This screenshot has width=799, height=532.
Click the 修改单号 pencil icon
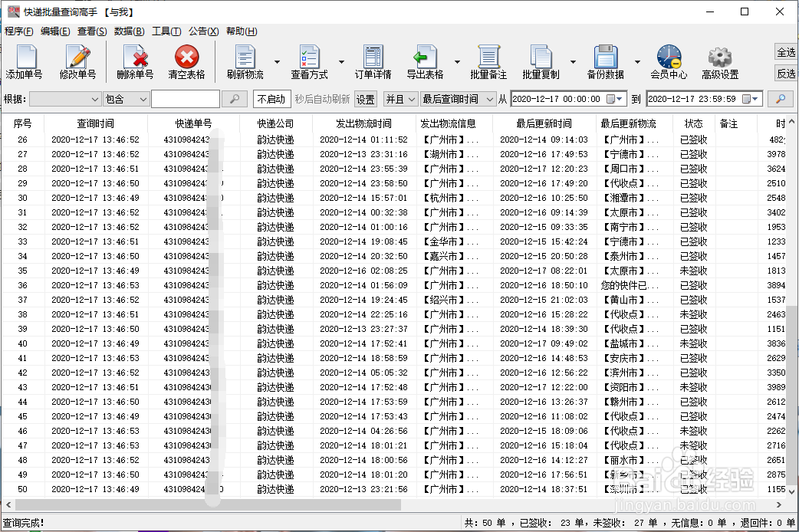(x=77, y=61)
